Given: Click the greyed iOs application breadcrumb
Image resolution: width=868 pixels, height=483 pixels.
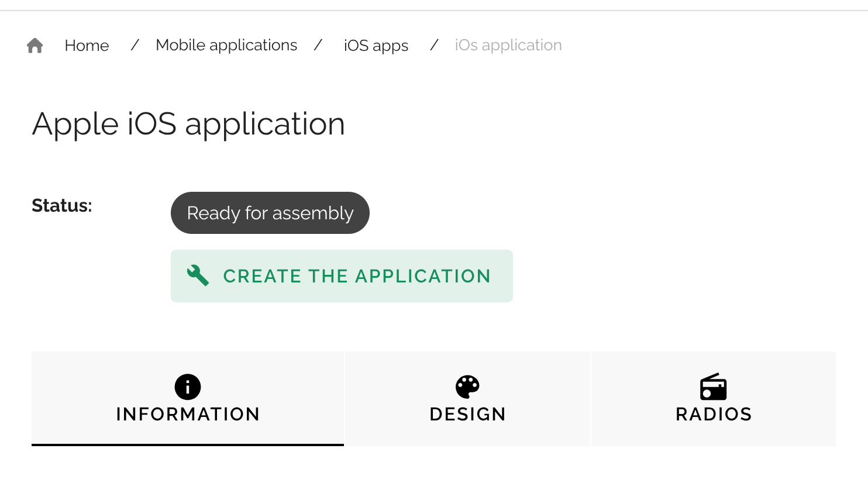Looking at the screenshot, I should click(508, 45).
